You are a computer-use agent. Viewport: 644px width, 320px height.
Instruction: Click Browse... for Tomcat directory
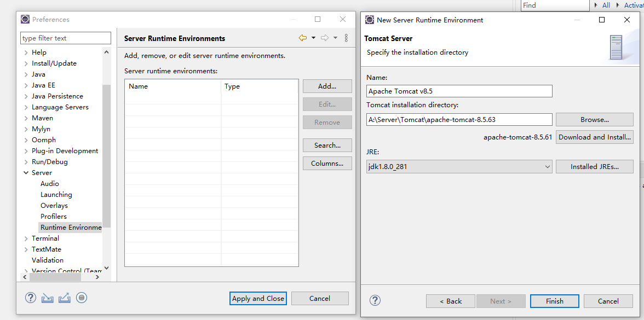594,120
